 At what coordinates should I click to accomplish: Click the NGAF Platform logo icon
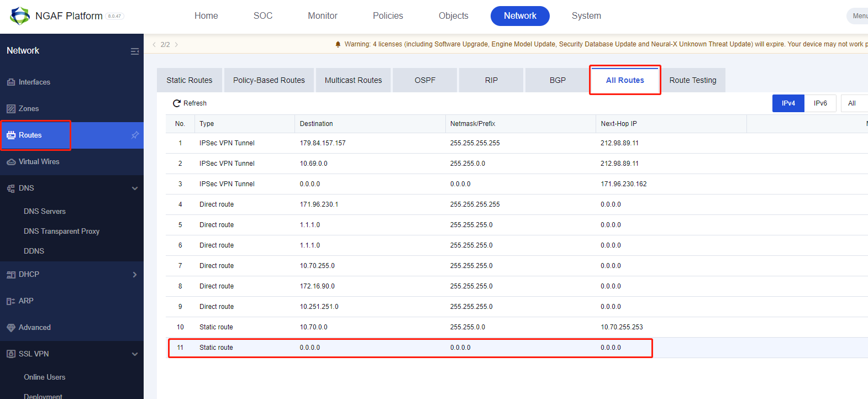point(20,16)
